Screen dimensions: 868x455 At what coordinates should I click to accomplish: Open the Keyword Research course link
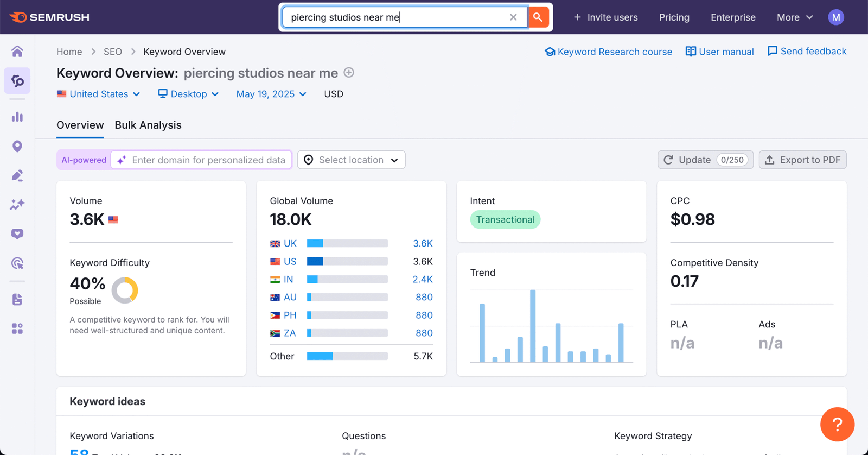608,52
